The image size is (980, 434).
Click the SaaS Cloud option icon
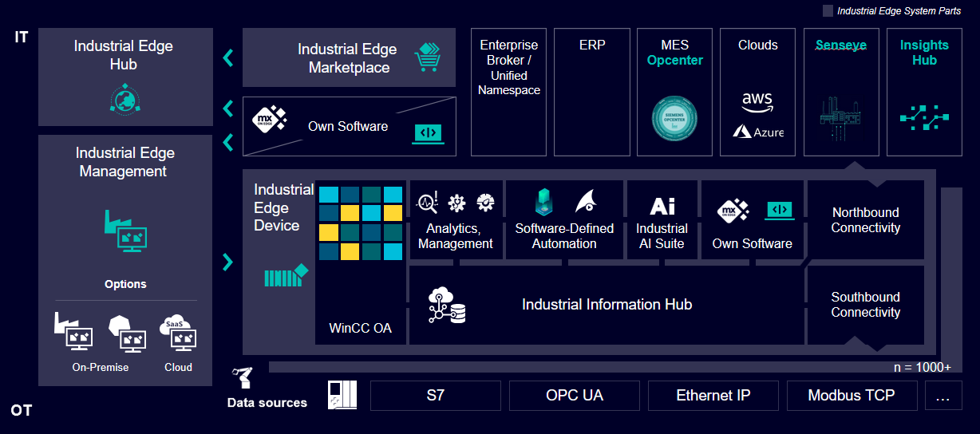(178, 333)
